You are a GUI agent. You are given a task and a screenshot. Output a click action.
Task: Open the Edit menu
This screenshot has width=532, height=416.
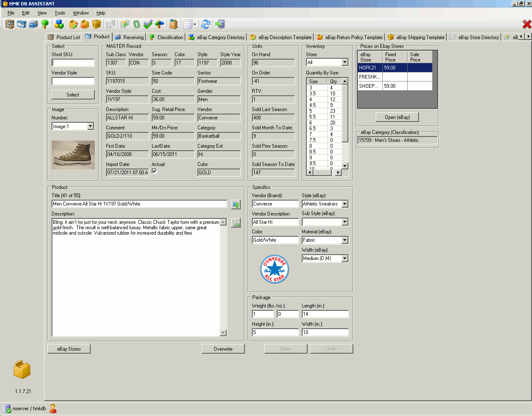(26, 13)
